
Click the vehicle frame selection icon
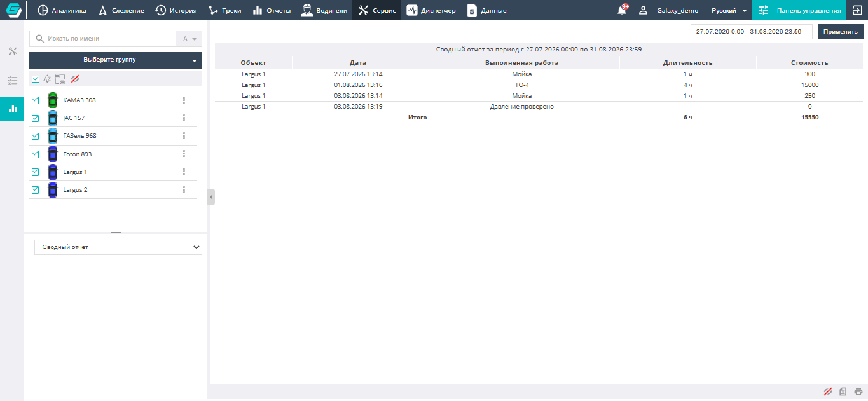pos(60,79)
